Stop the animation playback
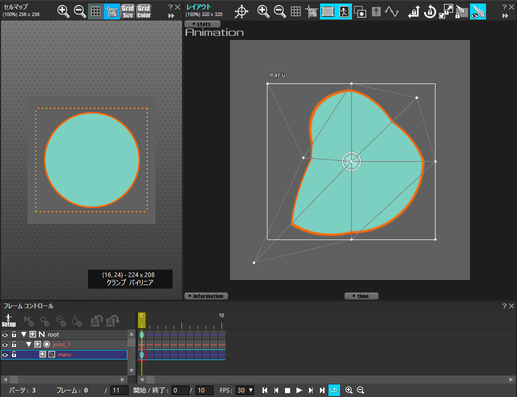 [x=287, y=390]
